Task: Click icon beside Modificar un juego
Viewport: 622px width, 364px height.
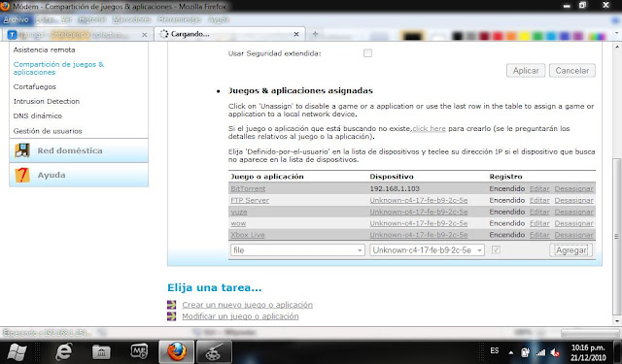Action: click(x=171, y=316)
